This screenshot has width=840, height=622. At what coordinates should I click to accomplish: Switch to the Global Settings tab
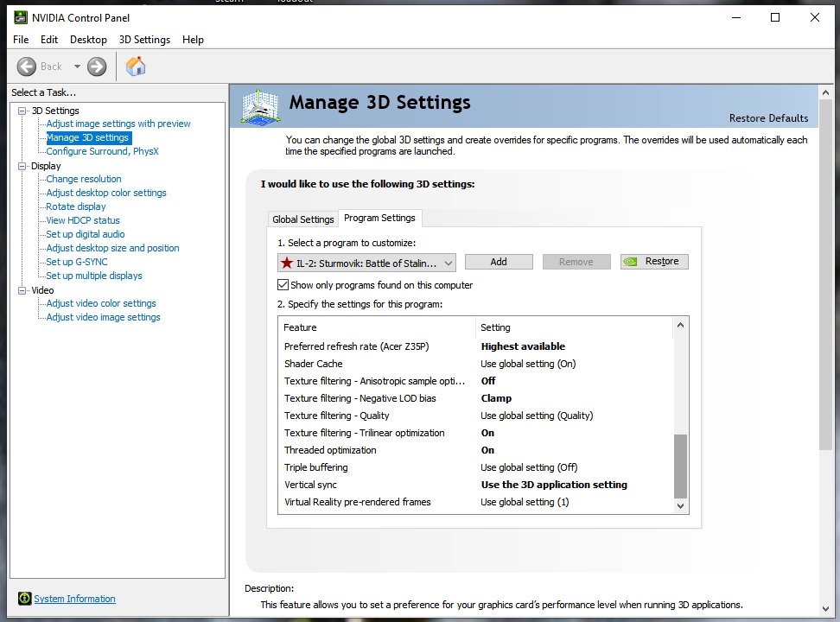302,219
